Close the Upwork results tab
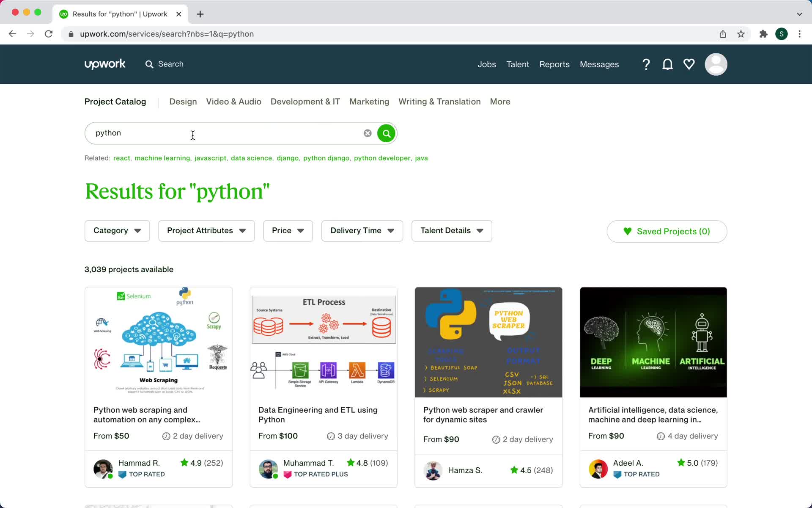 tap(179, 14)
